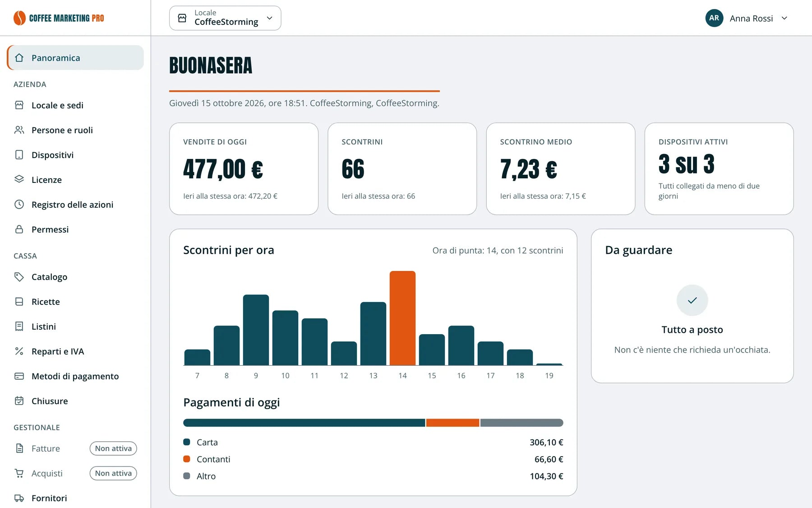Click the document icon next to Fatture
This screenshot has width=812, height=508.
coord(19,448)
